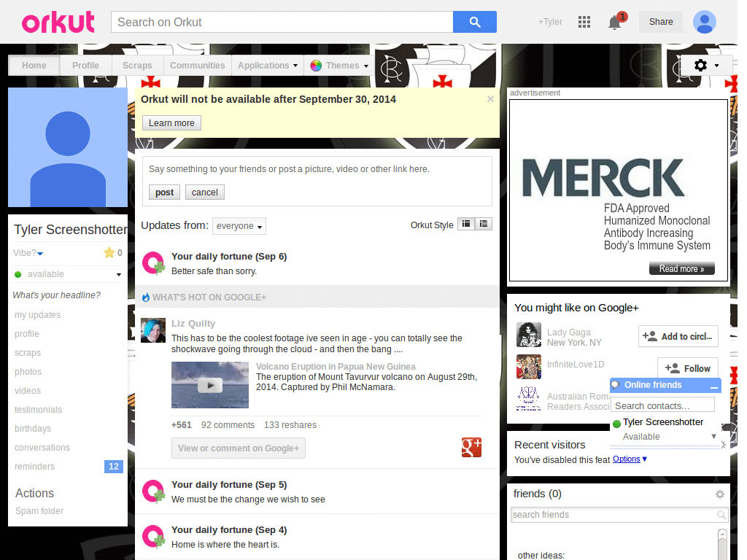This screenshot has width=747, height=560.
Task: Minimize the Online friends chat panel
Action: pyautogui.click(x=713, y=386)
